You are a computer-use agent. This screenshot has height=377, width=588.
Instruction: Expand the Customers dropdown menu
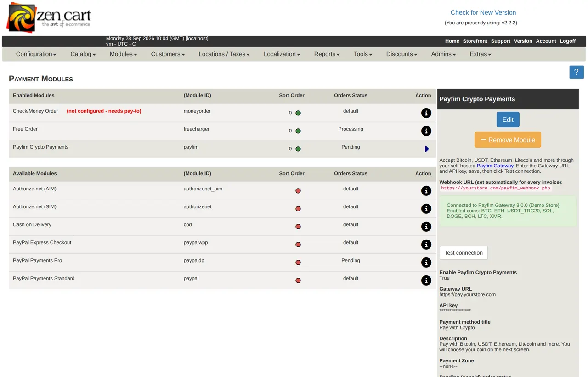168,54
